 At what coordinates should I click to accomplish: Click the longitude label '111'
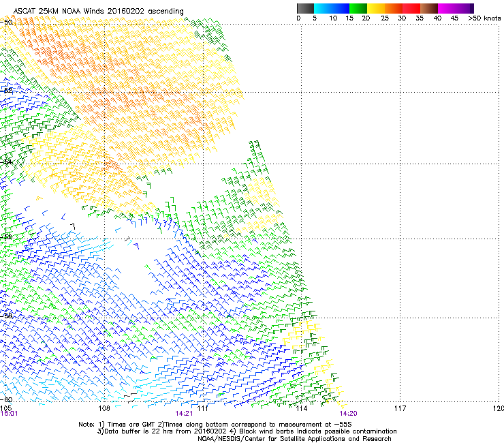(x=203, y=408)
